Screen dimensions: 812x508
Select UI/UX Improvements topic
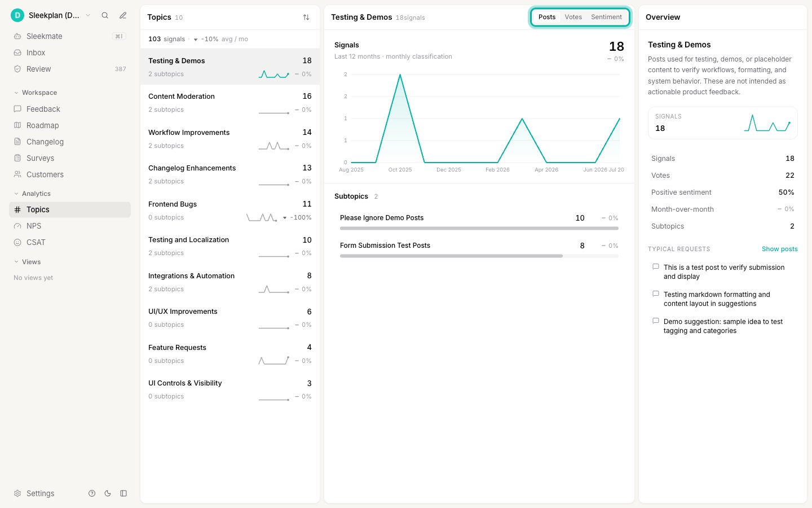pos(230,318)
